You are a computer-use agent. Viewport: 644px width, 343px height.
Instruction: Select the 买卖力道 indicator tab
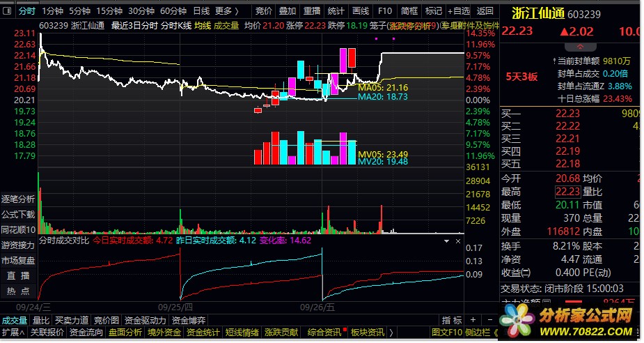(72, 321)
